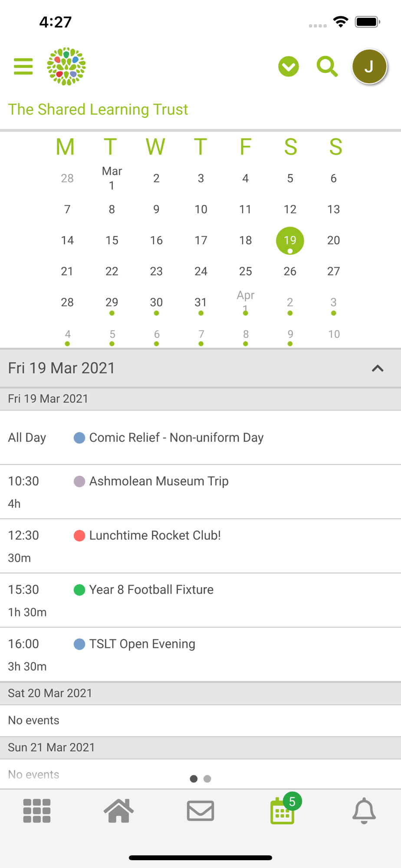Expand the green circle dropdown arrow

289,66
